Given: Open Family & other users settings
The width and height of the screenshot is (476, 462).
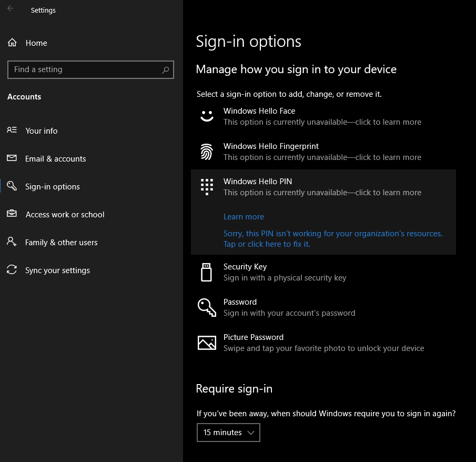Looking at the screenshot, I should (x=62, y=242).
